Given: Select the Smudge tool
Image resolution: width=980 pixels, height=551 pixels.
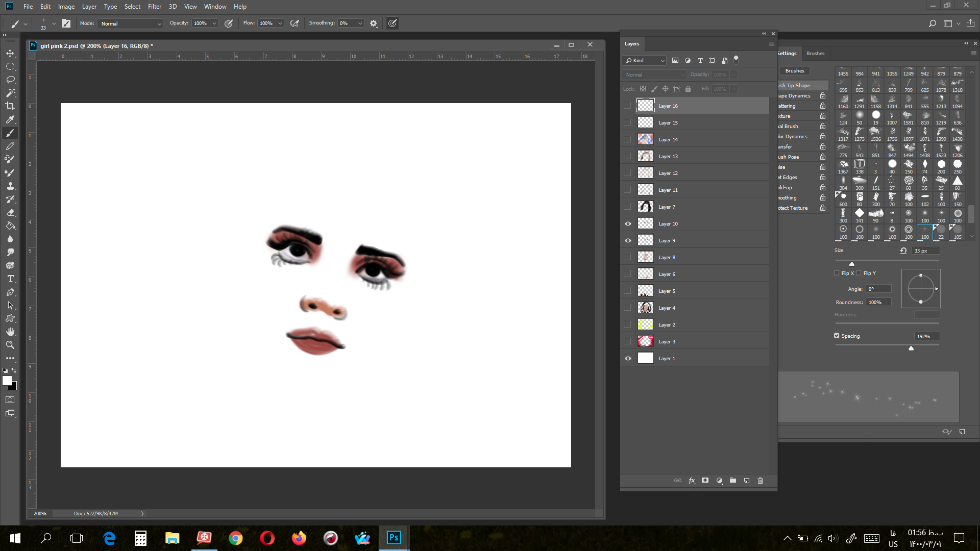Looking at the screenshot, I should pos(10,252).
